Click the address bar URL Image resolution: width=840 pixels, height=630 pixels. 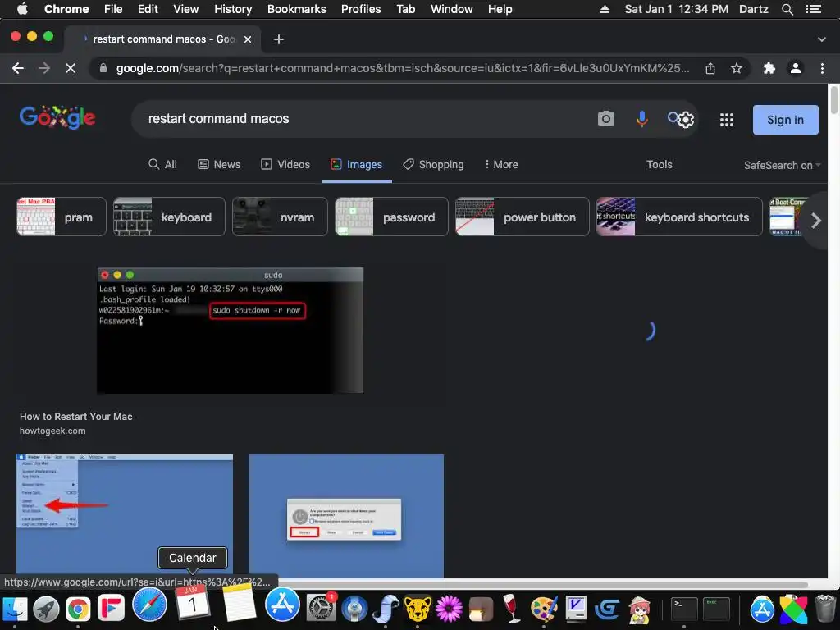coord(402,68)
